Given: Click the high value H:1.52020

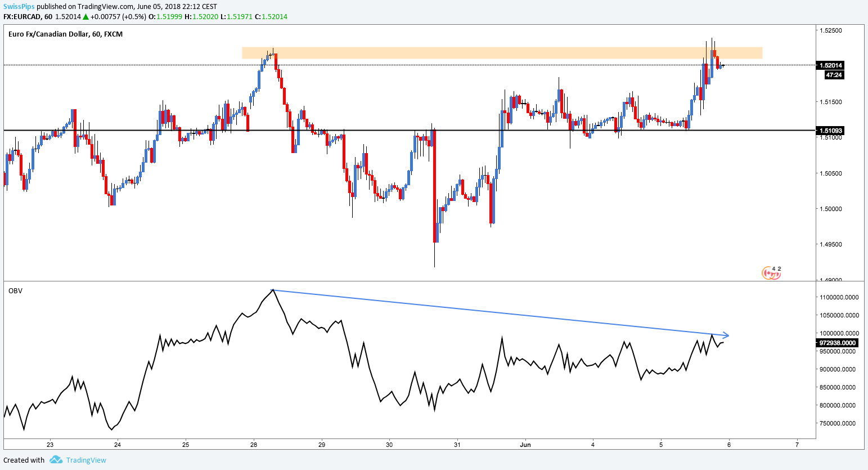Looking at the screenshot, I should [201, 17].
